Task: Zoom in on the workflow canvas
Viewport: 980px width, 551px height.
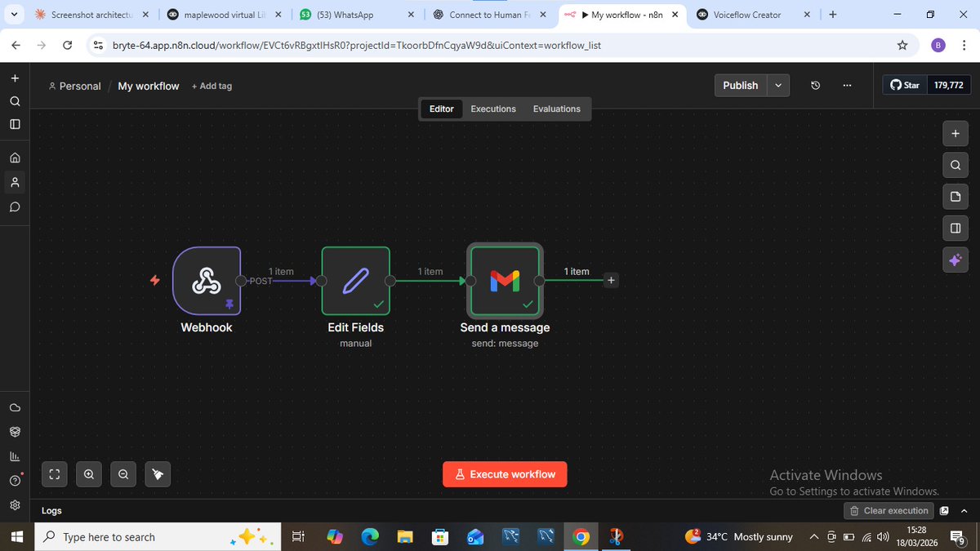Action: pos(89,473)
